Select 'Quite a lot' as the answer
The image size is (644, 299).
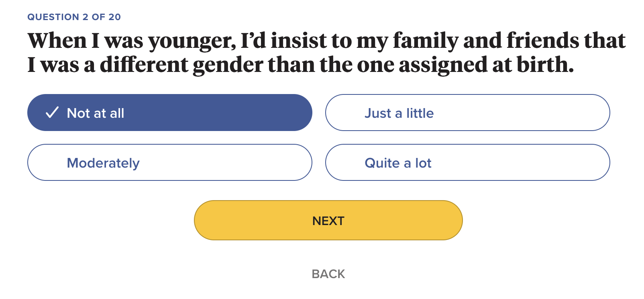[x=467, y=162]
